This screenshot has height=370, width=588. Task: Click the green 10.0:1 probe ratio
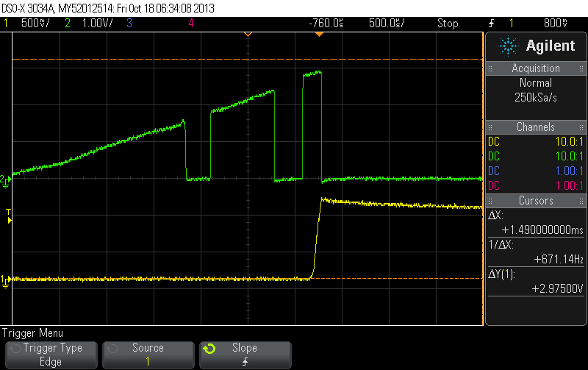570,157
